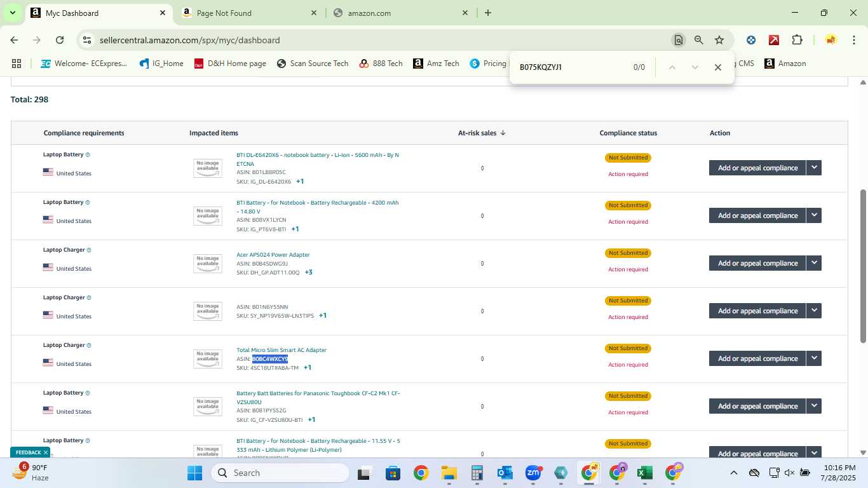868x488 pixels.
Task: Expand +3 more SKUs on Acer row
Action: tap(308, 272)
